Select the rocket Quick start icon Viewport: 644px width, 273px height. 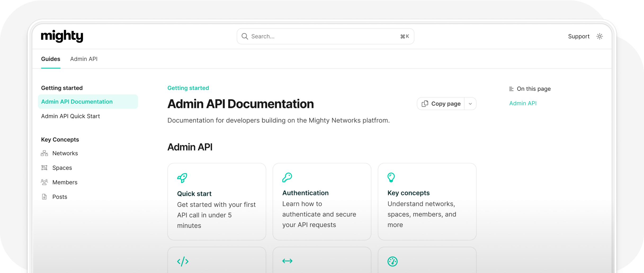183,178
